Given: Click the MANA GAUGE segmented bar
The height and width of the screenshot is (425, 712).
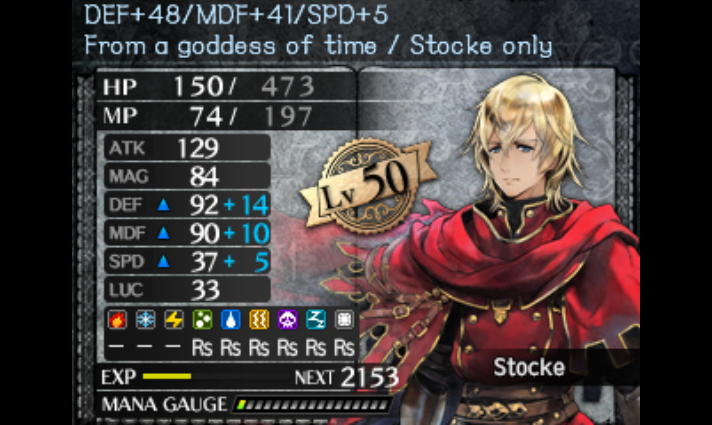Looking at the screenshot, I should [312, 404].
